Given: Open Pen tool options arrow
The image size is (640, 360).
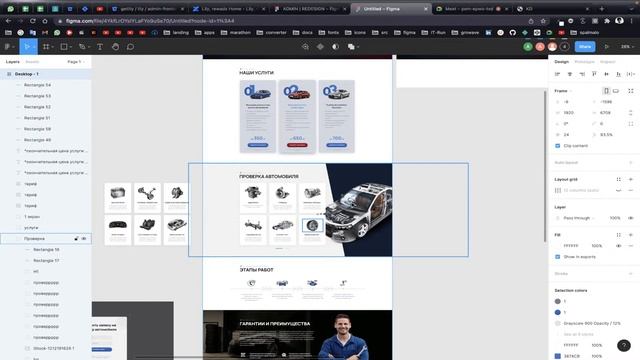Looking at the screenshot, I should click(89, 47).
